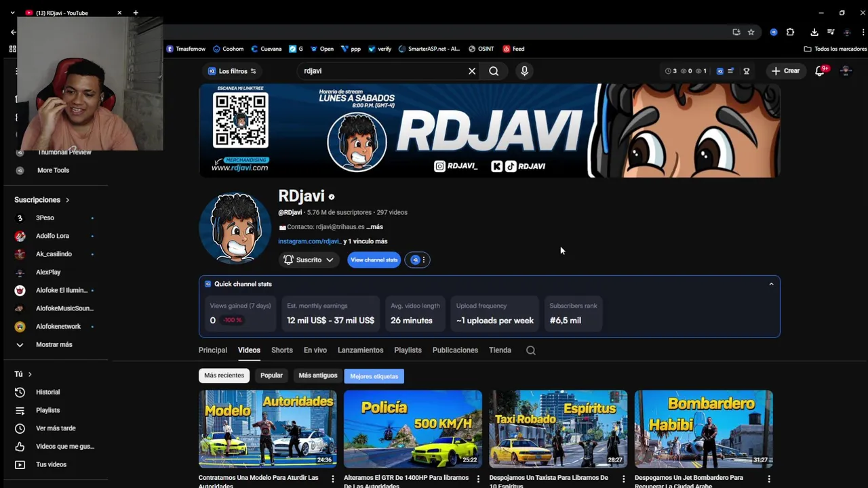Click the install app icon in the address bar
The width and height of the screenshot is (868, 488).
[736, 32]
